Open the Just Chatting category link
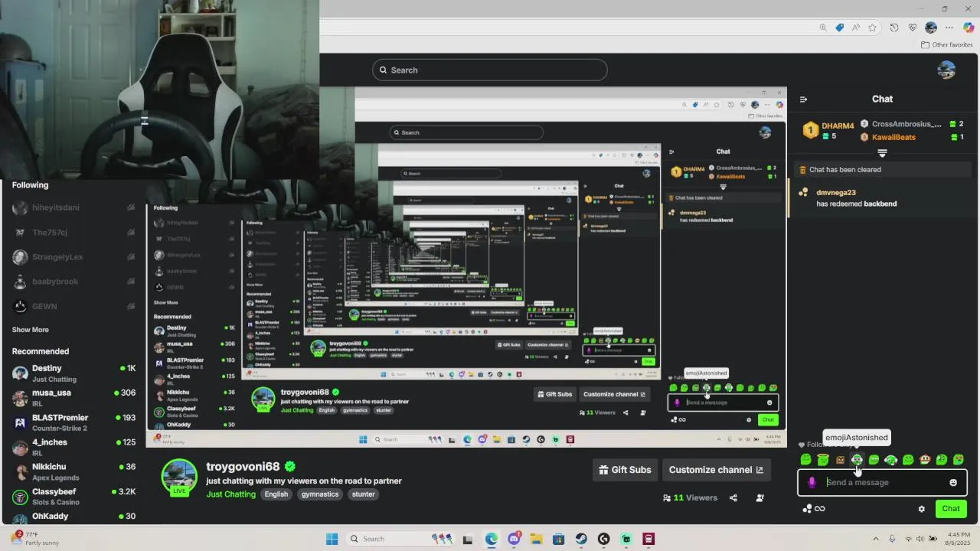The image size is (980, 551). (231, 494)
